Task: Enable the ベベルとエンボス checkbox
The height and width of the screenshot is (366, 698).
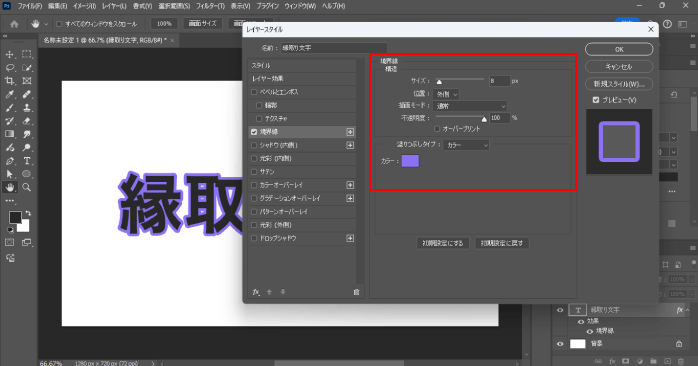Action: point(254,92)
